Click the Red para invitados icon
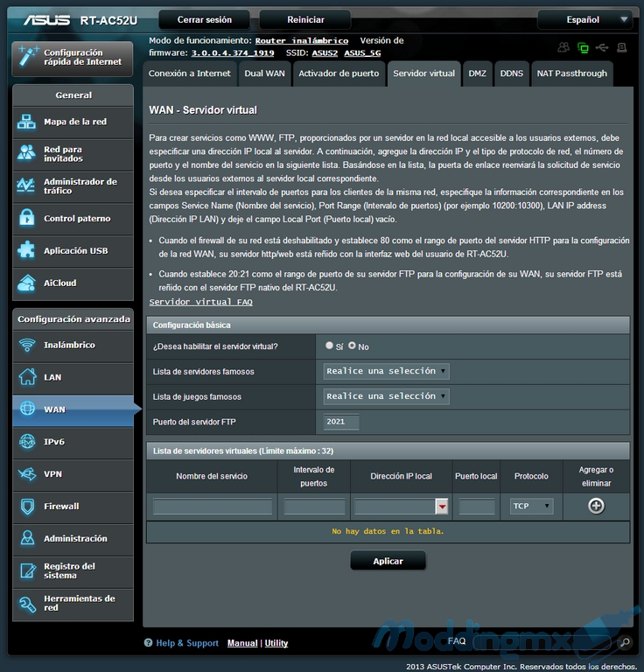644x672 pixels. (26, 154)
